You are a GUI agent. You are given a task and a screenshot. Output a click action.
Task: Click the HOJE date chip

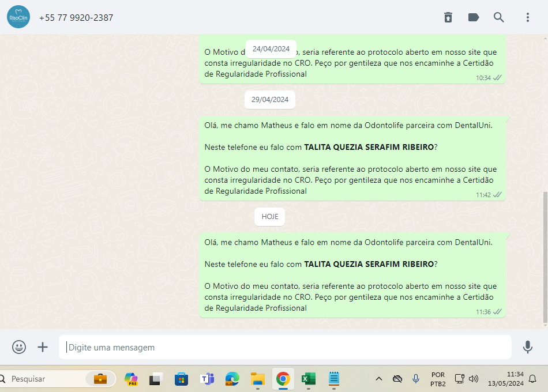click(270, 217)
